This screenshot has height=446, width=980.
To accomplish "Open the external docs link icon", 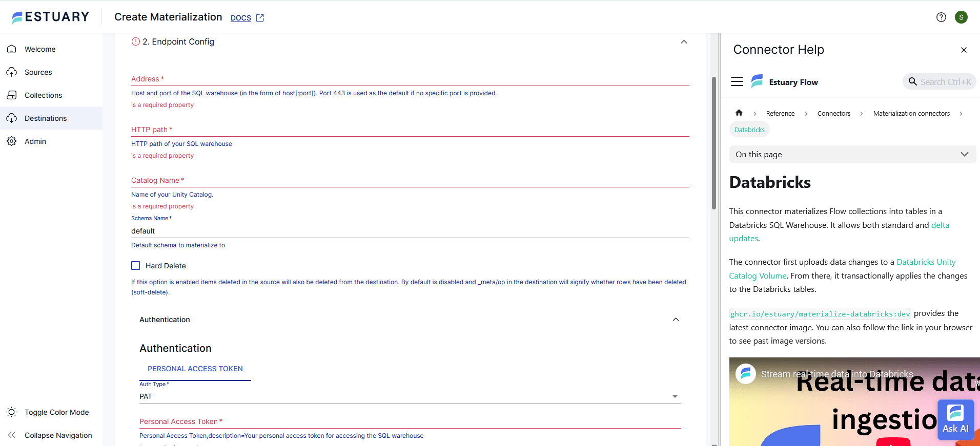I will [260, 17].
